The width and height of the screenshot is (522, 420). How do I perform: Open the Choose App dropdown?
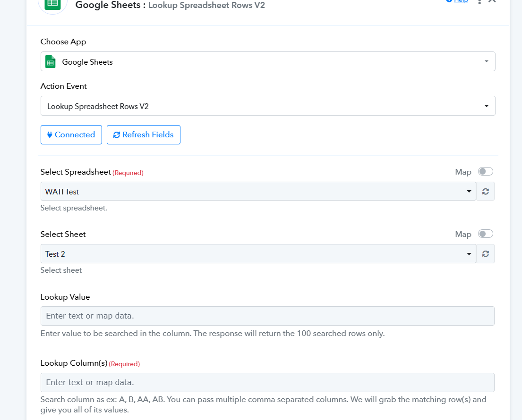268,61
